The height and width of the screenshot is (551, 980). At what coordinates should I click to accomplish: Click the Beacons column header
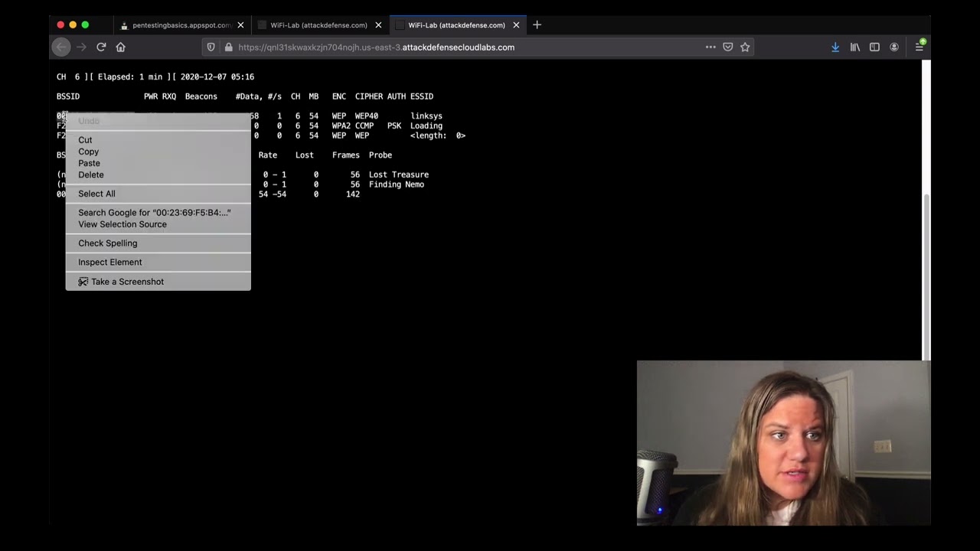(x=201, y=96)
